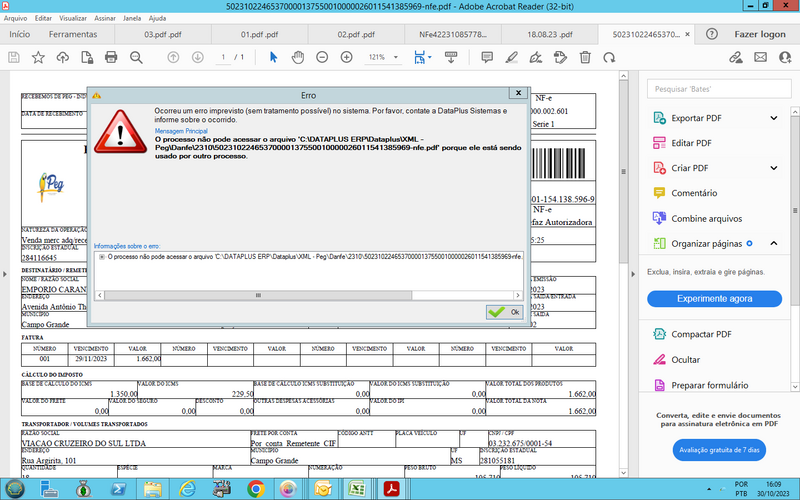Image resolution: width=800 pixels, height=500 pixels.
Task: Click the Pesquisar 'Bates' search field
Action: point(719,89)
